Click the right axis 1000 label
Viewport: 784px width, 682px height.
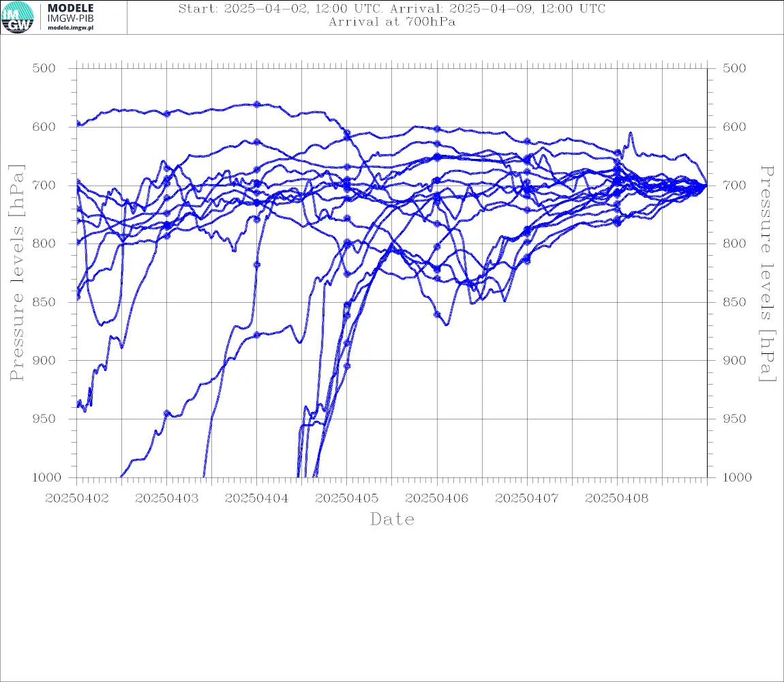click(738, 477)
